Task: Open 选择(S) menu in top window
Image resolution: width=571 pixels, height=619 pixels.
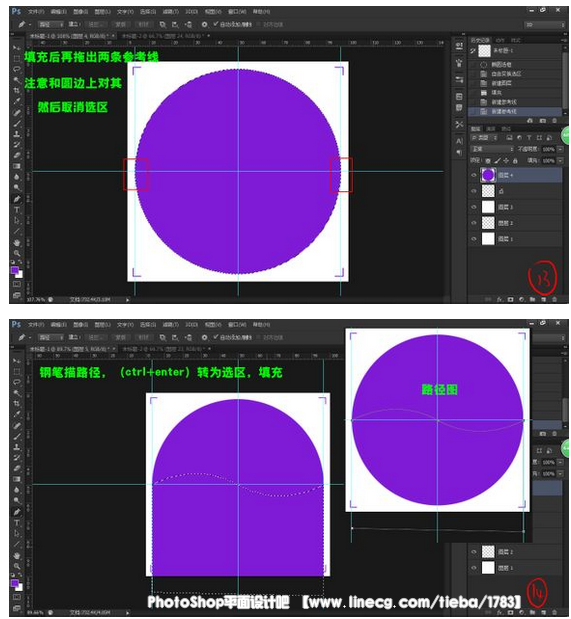Action: click(x=148, y=12)
